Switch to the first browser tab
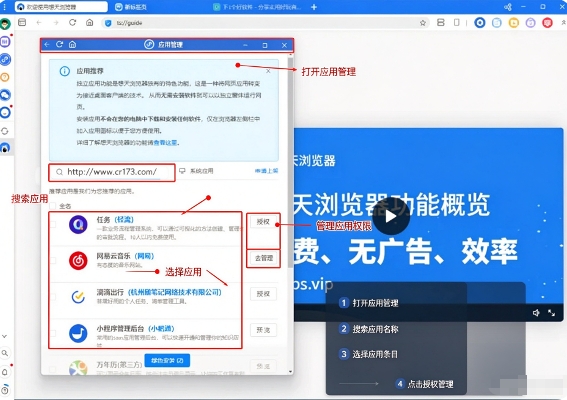 [x=61, y=7]
